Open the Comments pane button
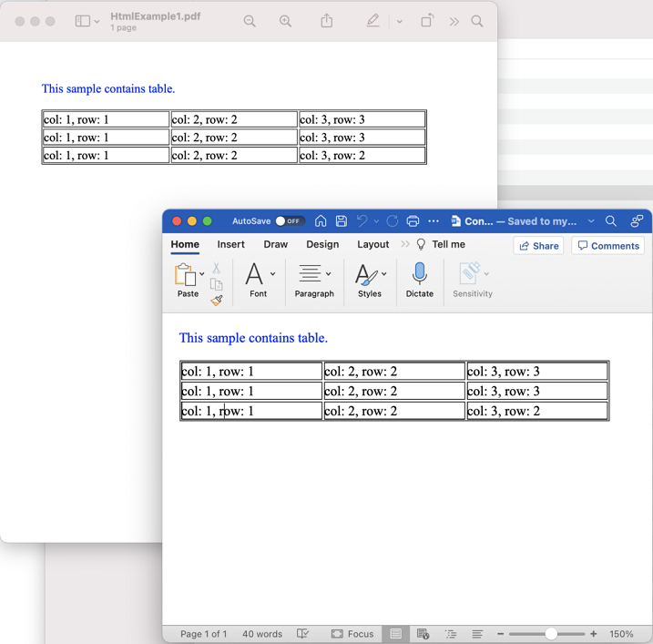The image size is (653, 644). click(607, 246)
